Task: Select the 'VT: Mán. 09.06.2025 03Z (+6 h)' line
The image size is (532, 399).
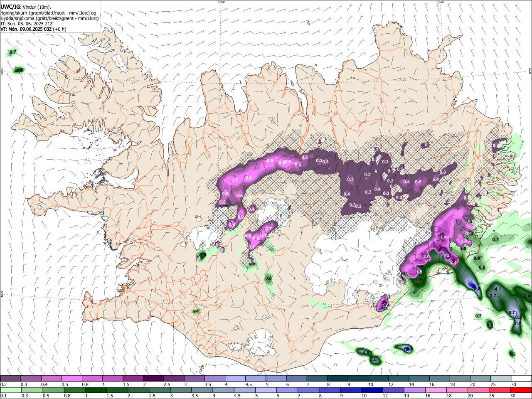Action: coord(33,29)
